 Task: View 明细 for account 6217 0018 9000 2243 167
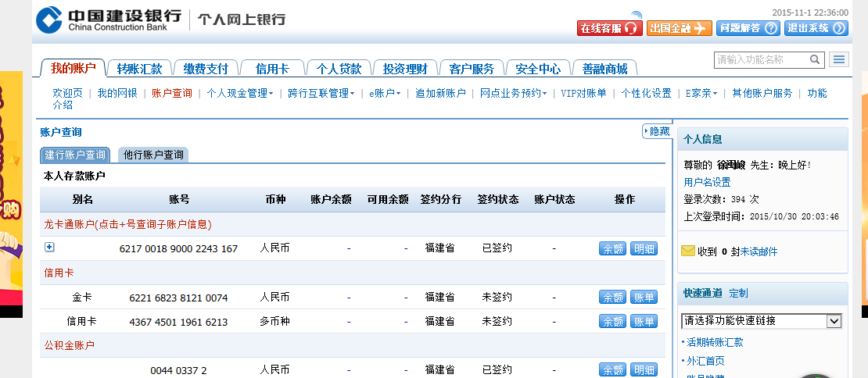[x=644, y=248]
